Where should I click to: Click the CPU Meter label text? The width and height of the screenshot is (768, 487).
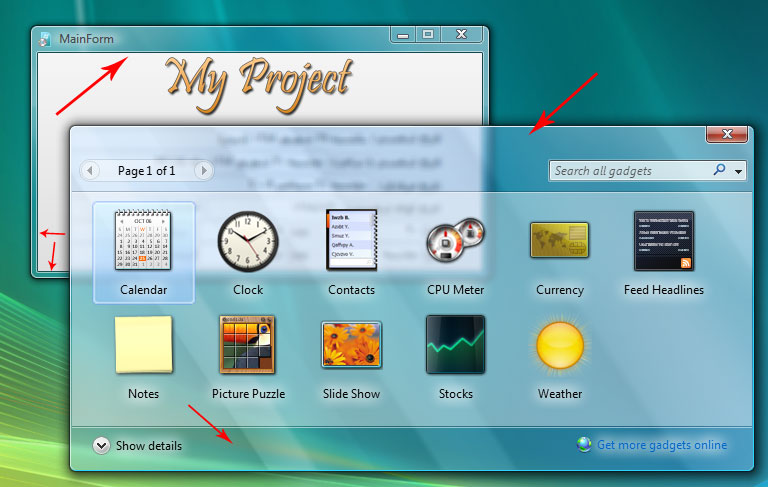[x=456, y=290]
